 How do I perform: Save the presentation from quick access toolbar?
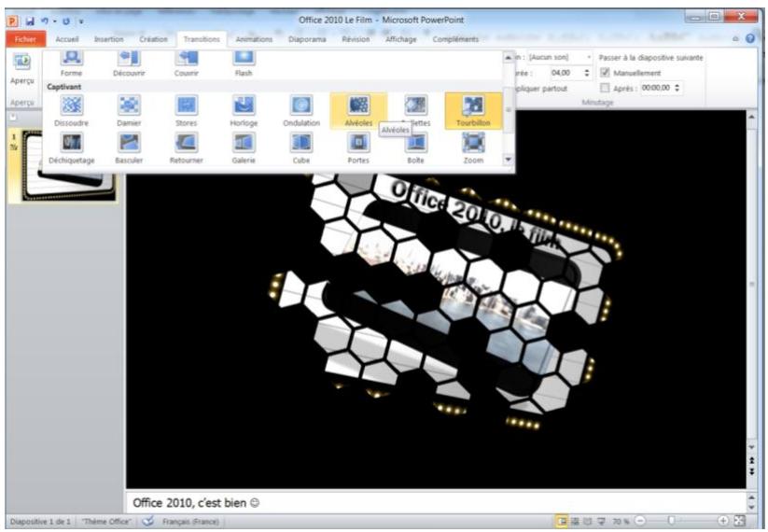pyautogui.click(x=30, y=21)
